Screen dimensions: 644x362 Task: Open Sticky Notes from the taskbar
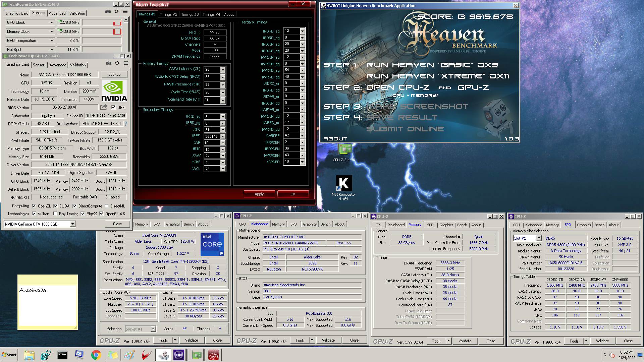click(x=113, y=355)
